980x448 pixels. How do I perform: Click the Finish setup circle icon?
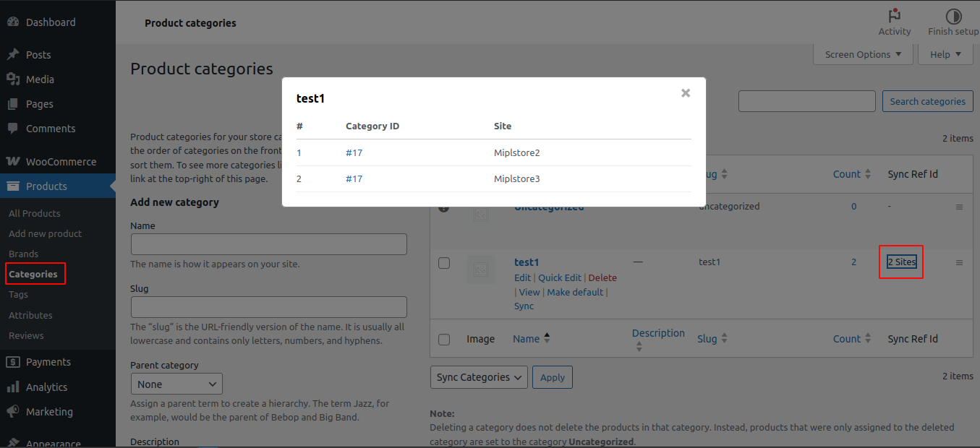953,16
